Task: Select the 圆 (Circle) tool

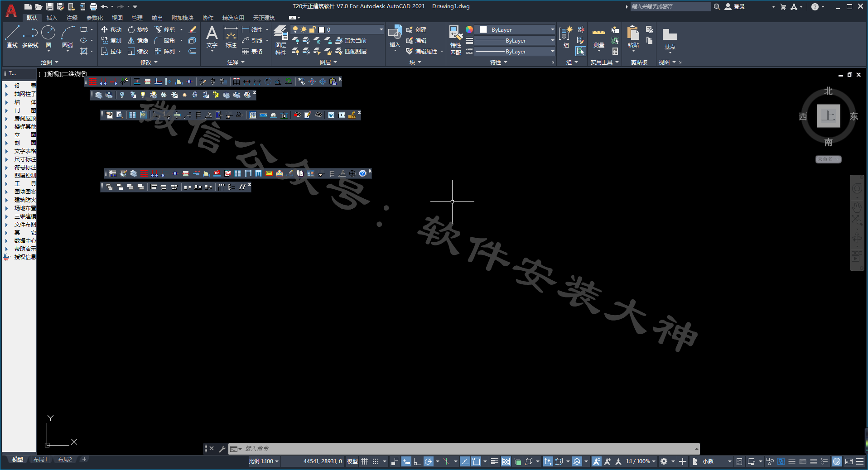Action: (48, 37)
